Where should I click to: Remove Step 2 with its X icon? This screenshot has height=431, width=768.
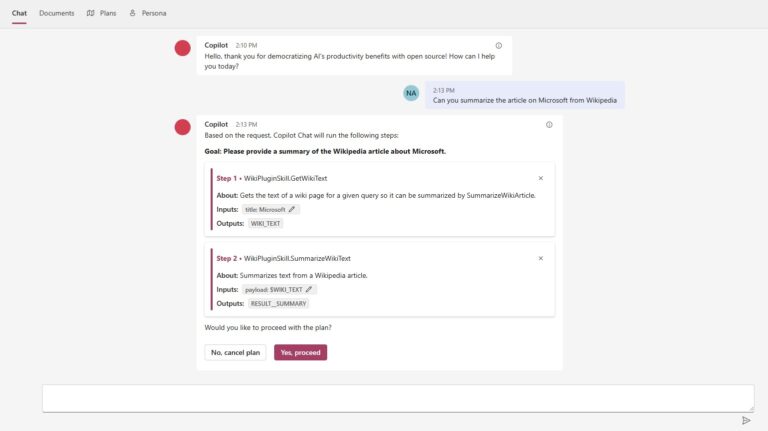pos(541,258)
